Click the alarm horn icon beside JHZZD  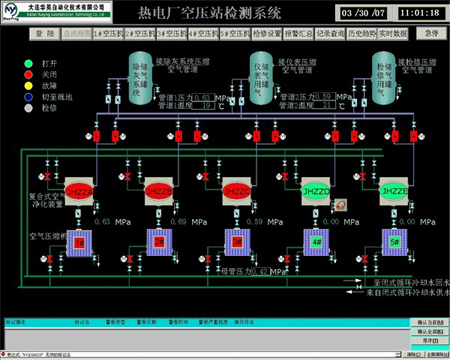(340, 205)
